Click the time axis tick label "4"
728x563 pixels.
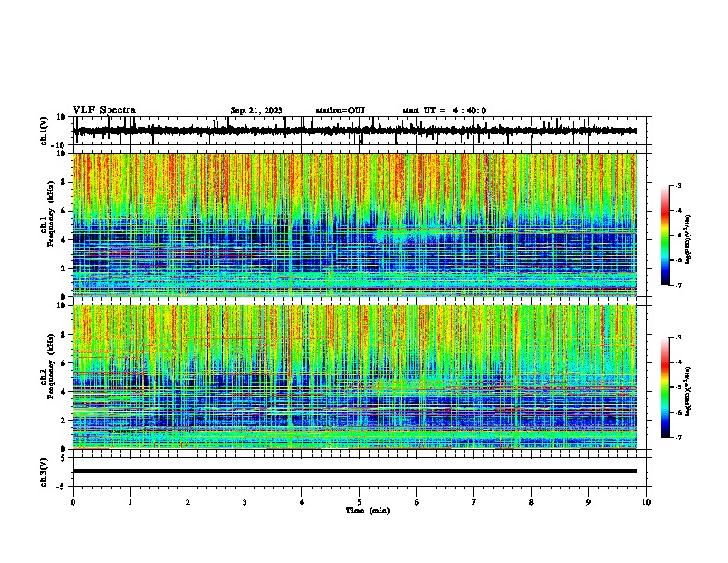click(x=302, y=502)
